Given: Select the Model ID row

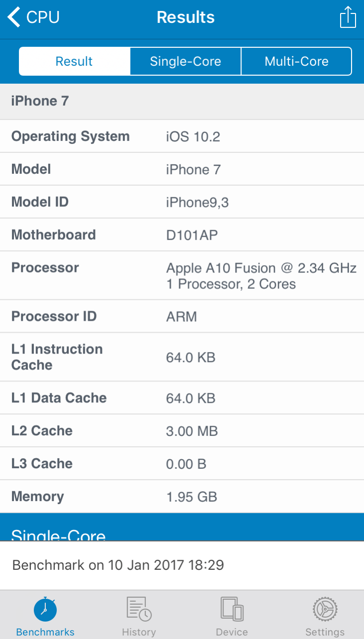Looking at the screenshot, I should coord(182,202).
